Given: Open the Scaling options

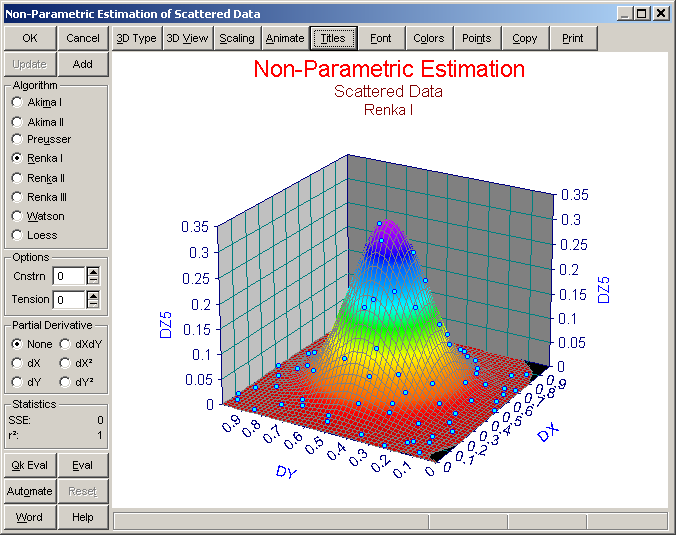Looking at the screenshot, I should pos(237,38).
